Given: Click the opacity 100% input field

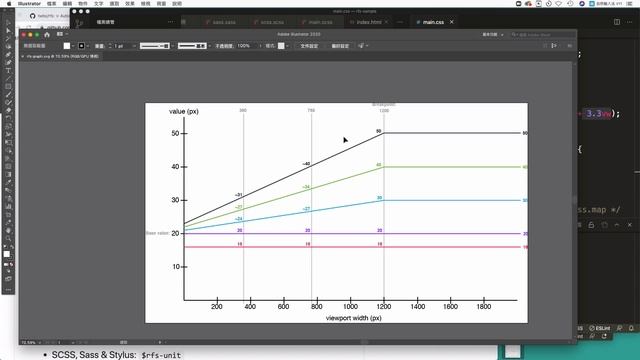Looking at the screenshot, I should [247, 46].
